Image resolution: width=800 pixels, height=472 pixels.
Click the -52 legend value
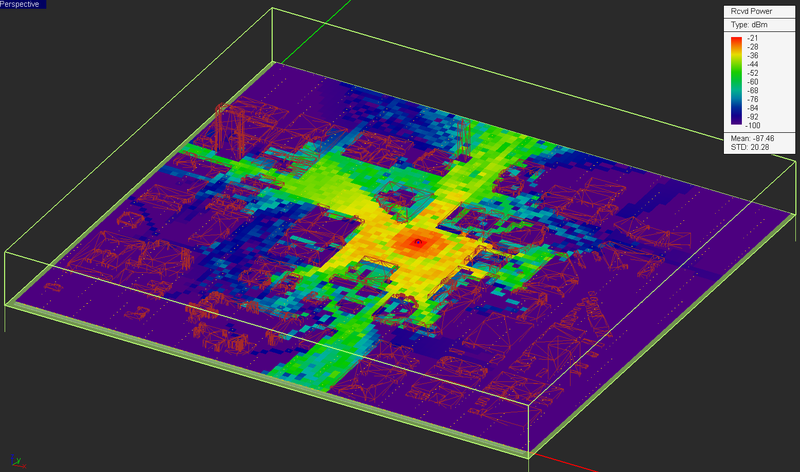click(x=753, y=73)
